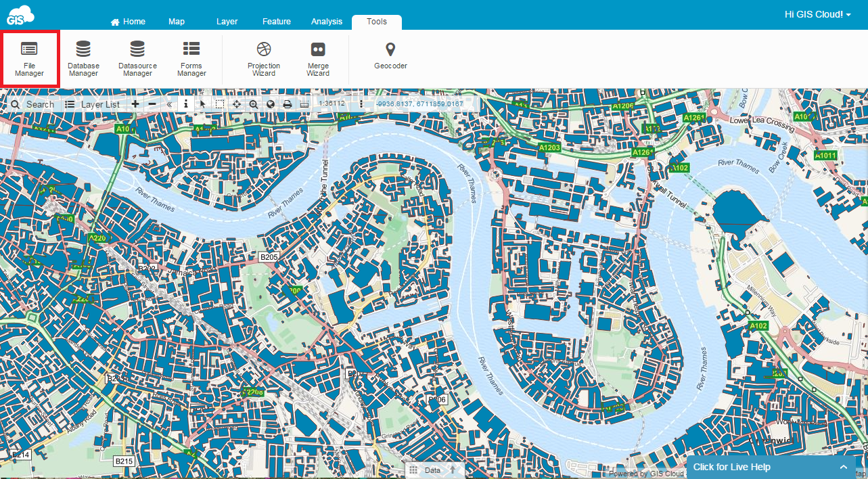
Task: Activate the rectangle selection tool
Action: click(220, 104)
